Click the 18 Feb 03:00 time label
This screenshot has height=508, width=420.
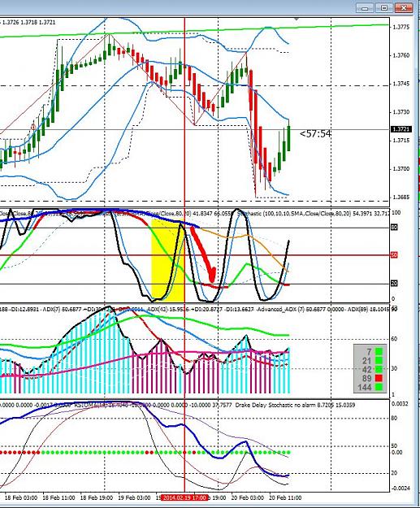(x=21, y=497)
